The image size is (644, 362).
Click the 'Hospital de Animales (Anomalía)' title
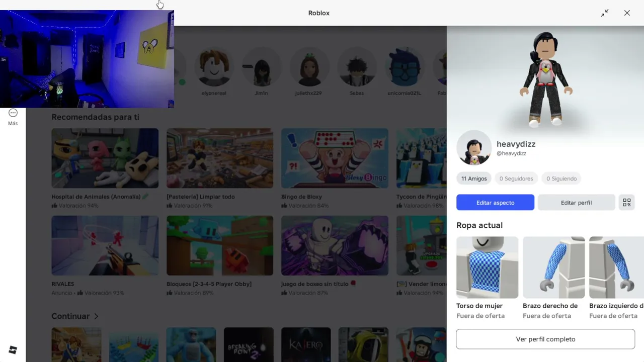100,197
